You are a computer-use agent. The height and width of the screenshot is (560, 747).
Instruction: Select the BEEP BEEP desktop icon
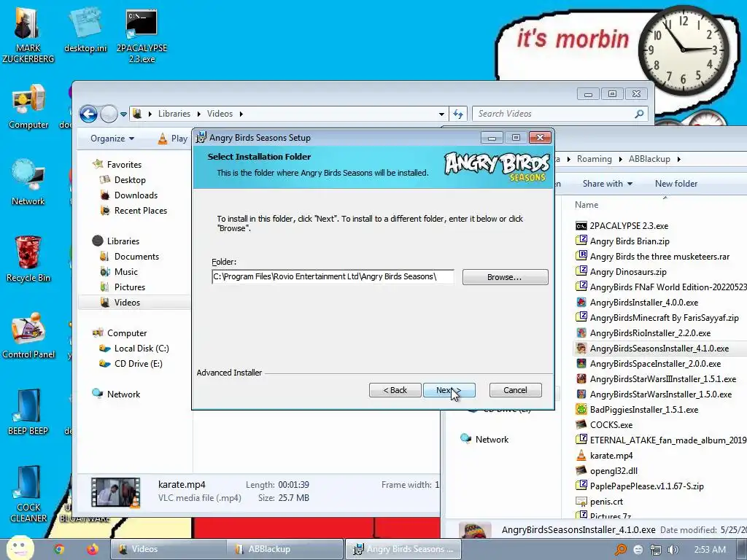(28, 413)
